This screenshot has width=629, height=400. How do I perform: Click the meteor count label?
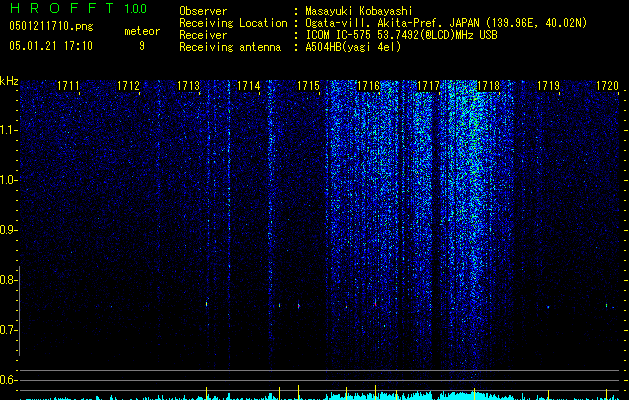[142, 31]
